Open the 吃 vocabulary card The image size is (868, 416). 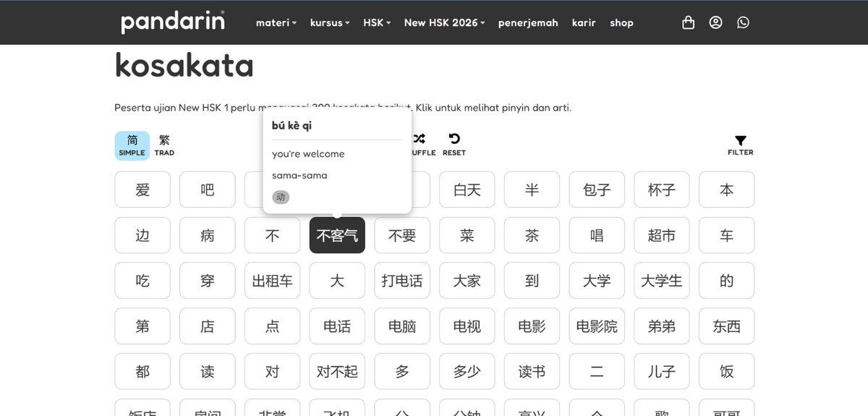click(142, 281)
